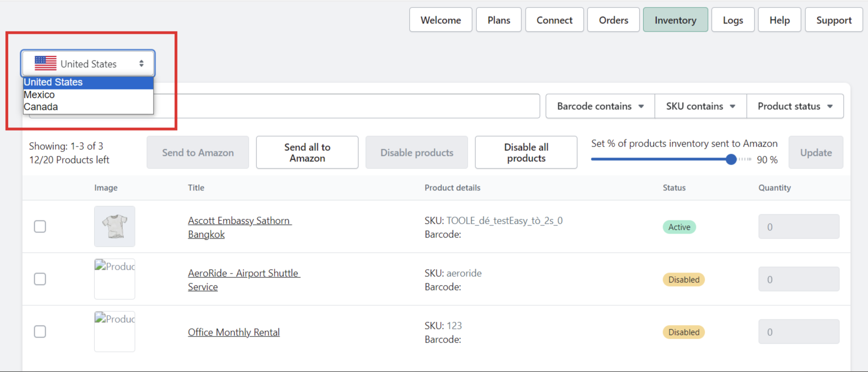
Task: Click the t-shirt product thumbnail
Action: [x=115, y=227]
